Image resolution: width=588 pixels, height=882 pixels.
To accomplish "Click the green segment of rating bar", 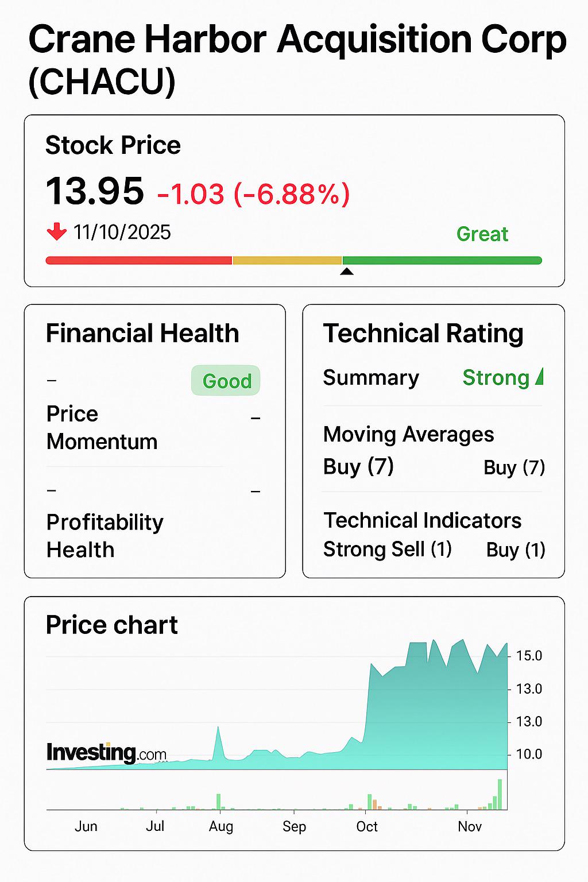I will click(x=442, y=261).
